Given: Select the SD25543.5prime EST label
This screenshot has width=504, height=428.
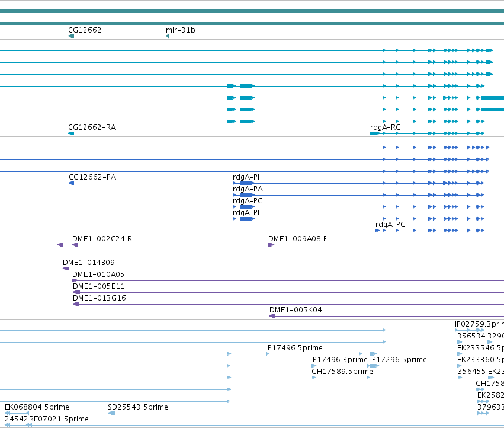Looking at the screenshot, I should point(138,407).
